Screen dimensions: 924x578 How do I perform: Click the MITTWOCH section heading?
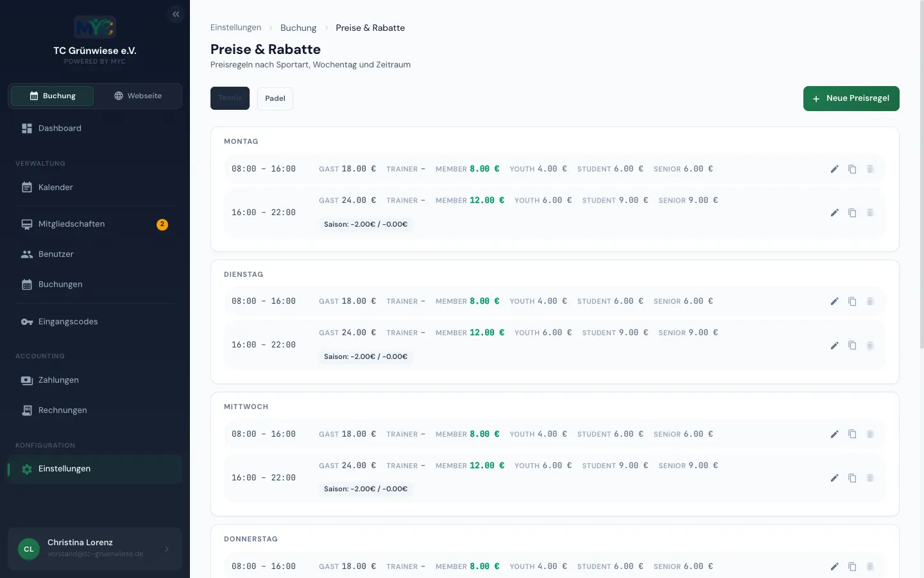[x=246, y=407]
